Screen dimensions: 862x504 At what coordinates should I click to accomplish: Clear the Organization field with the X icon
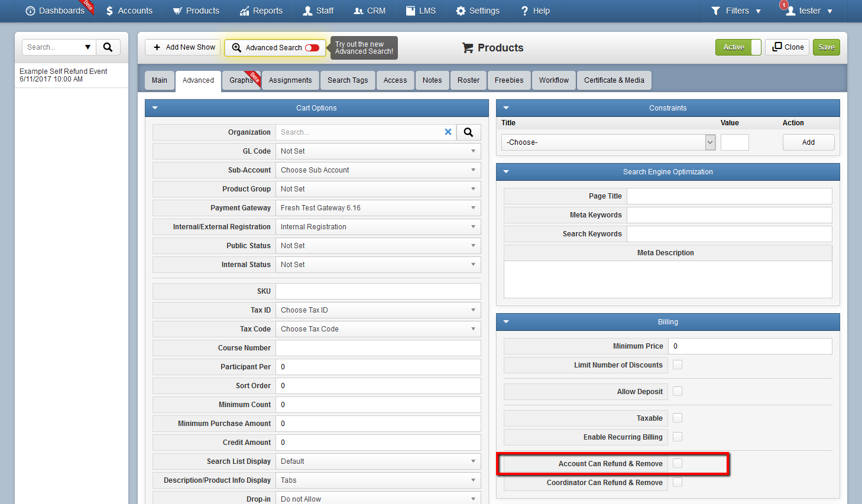(448, 132)
